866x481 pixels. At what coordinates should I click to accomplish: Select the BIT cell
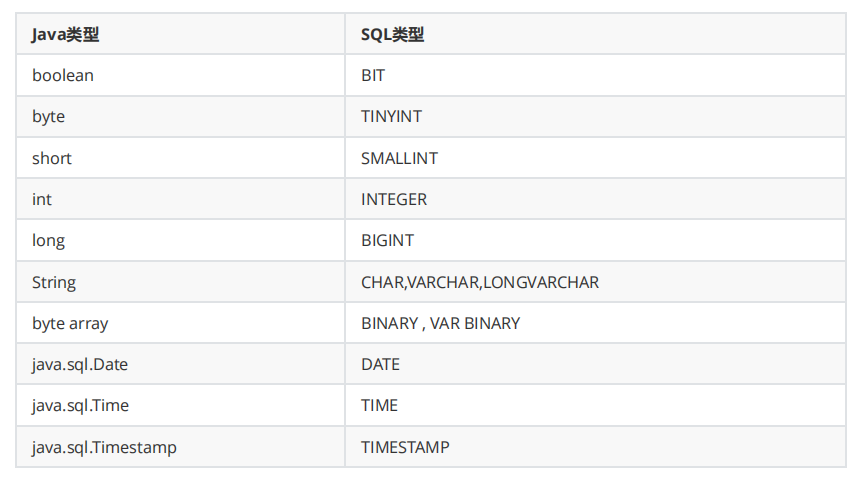373,75
